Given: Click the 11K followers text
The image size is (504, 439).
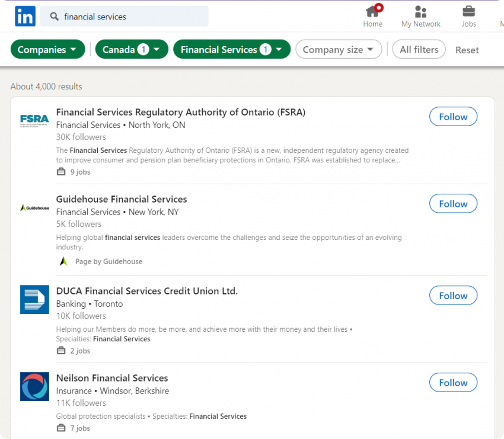Looking at the screenshot, I should click(x=81, y=403).
